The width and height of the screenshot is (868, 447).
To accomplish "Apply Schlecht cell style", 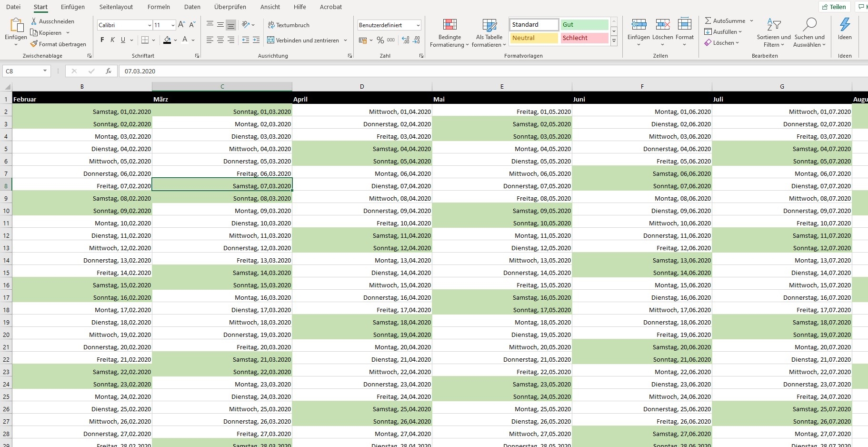I will click(585, 38).
